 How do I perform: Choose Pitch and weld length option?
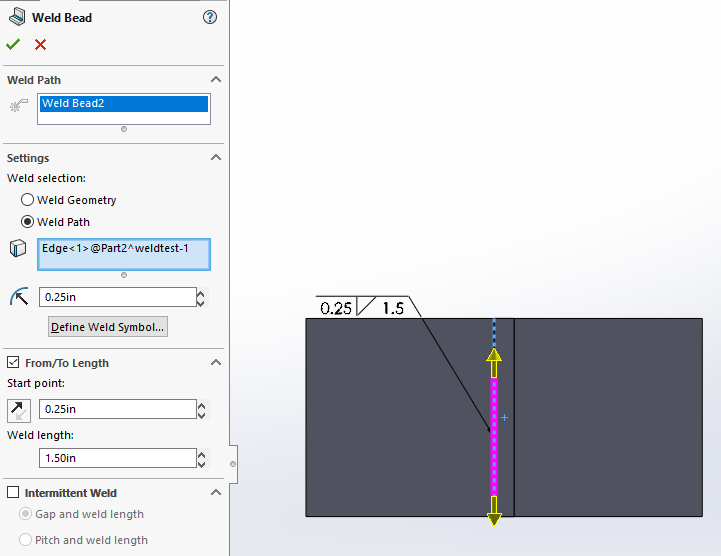(x=25, y=539)
